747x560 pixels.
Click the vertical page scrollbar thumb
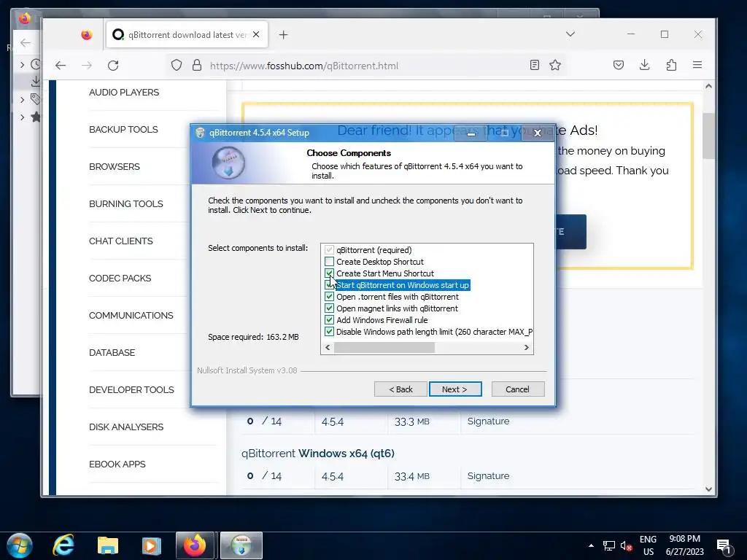click(708, 136)
